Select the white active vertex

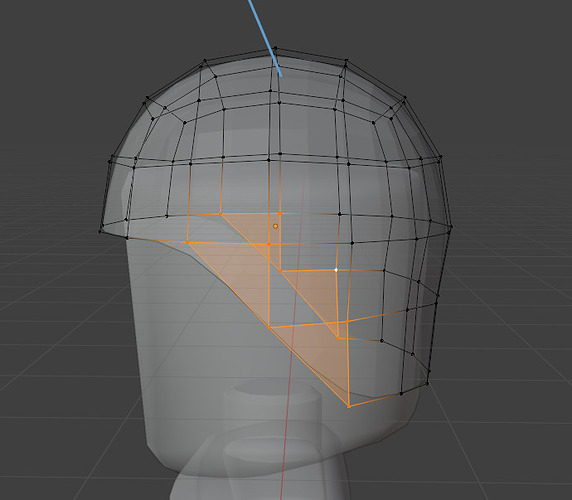[x=336, y=270]
